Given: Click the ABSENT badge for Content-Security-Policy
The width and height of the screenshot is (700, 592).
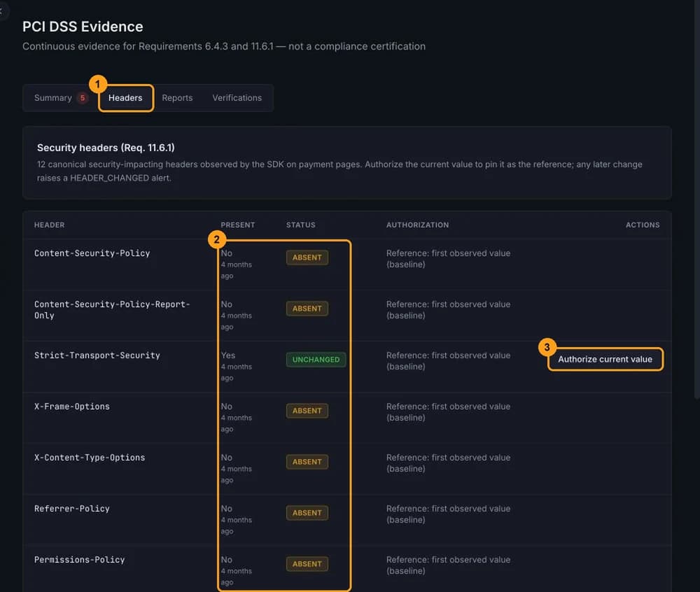Looking at the screenshot, I should click(307, 258).
